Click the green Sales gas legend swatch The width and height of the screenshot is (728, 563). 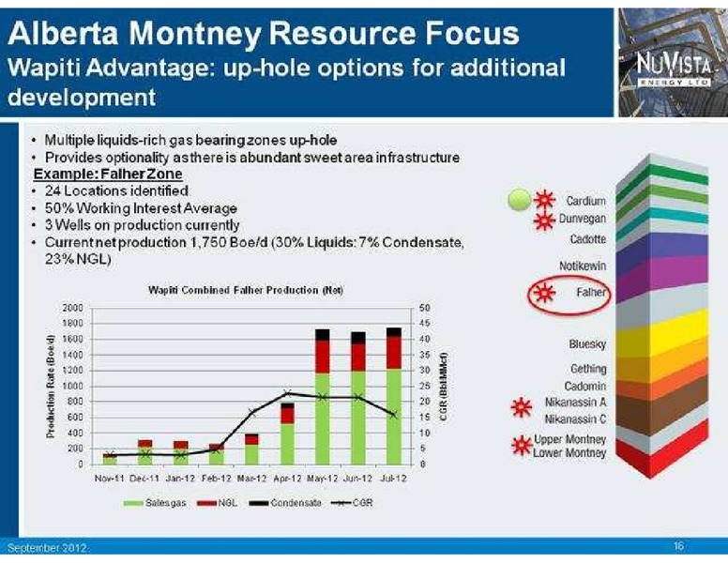133,503
